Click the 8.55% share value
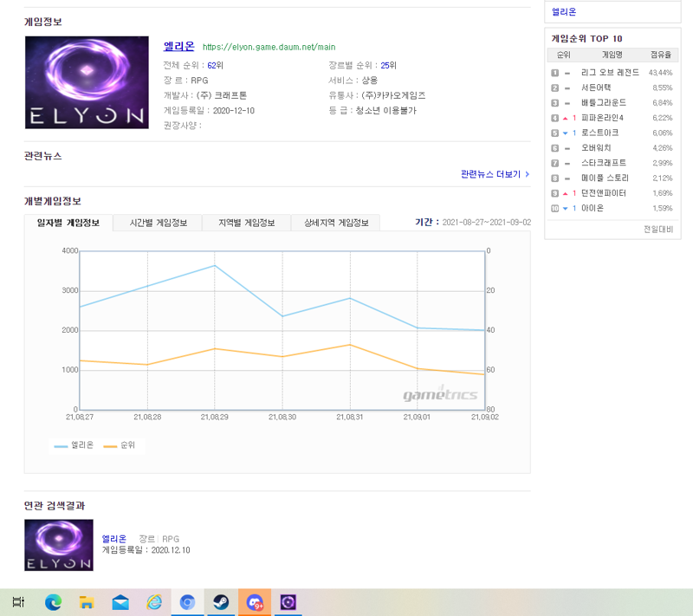Image resolution: width=693 pixels, height=616 pixels. point(663,88)
